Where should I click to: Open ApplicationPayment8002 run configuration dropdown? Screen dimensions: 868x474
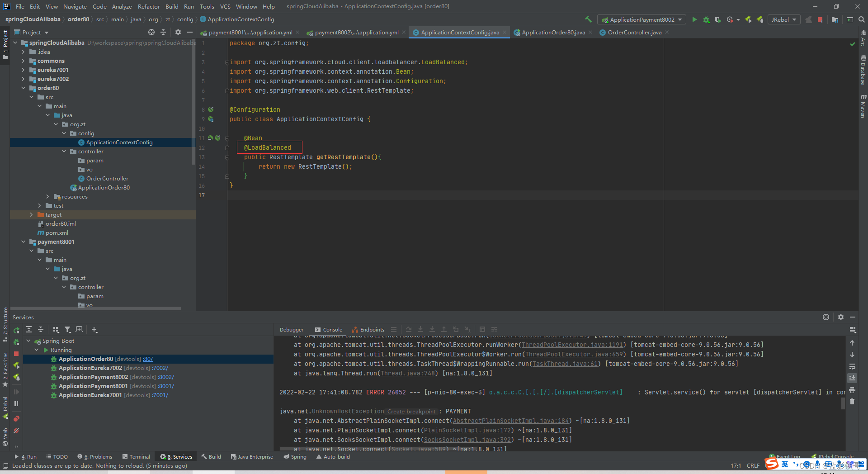(x=642, y=19)
